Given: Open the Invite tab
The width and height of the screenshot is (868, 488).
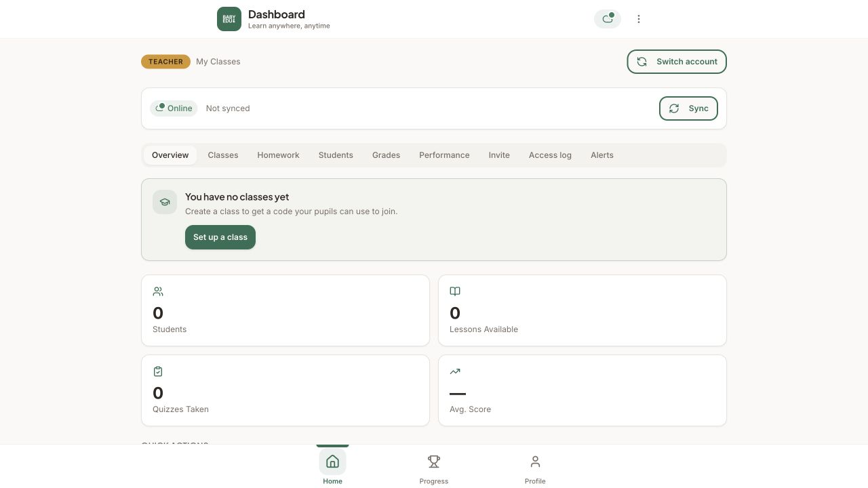Looking at the screenshot, I should tap(499, 155).
